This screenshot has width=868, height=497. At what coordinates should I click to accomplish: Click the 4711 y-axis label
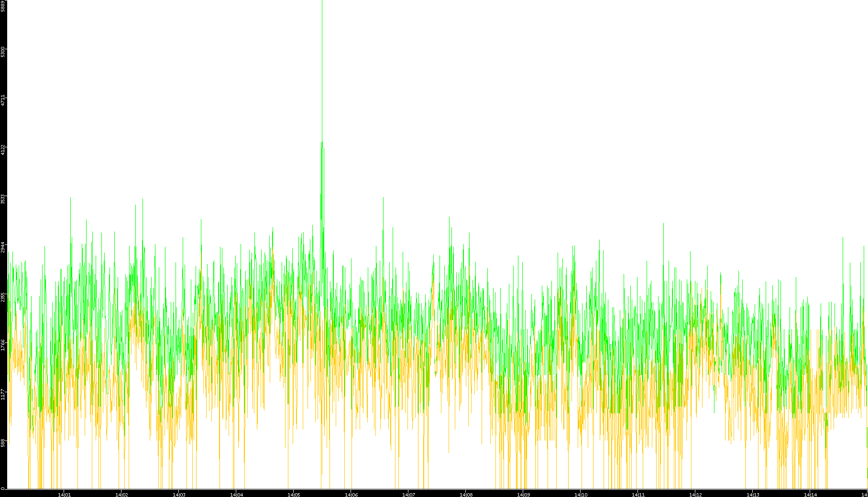click(x=3, y=100)
